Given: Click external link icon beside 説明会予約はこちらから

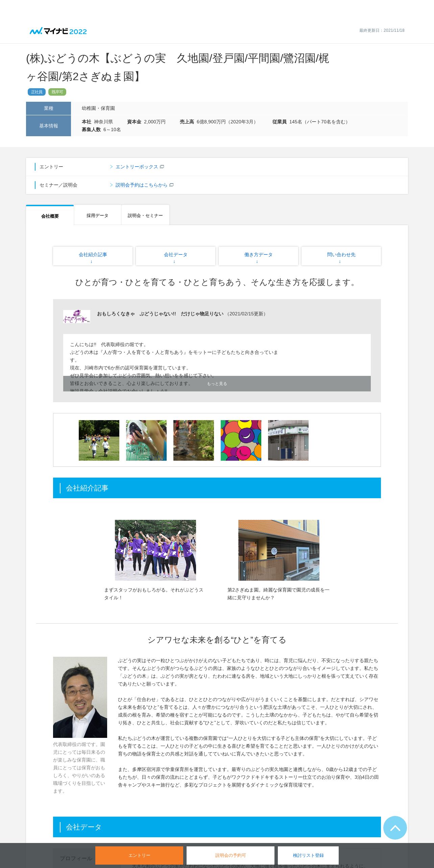Looking at the screenshot, I should tap(171, 185).
